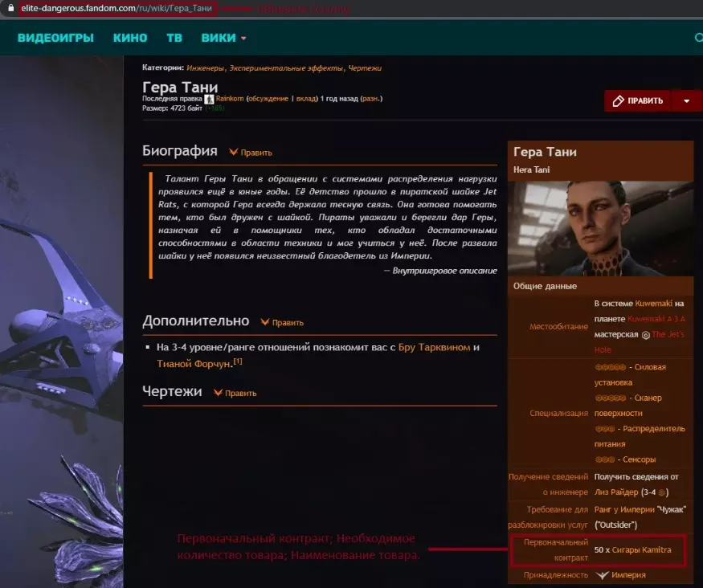Click the Специализация label

pyautogui.click(x=558, y=413)
